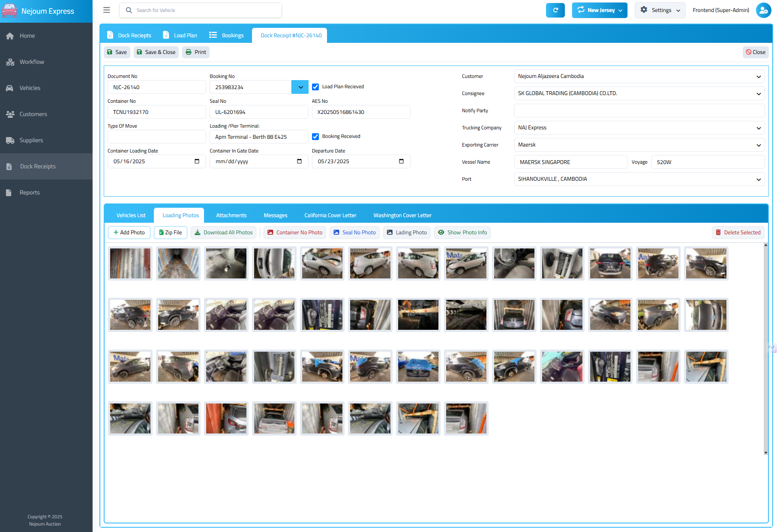Open the user profile avatar icon
Image resolution: width=777 pixels, height=532 pixels.
[763, 10]
